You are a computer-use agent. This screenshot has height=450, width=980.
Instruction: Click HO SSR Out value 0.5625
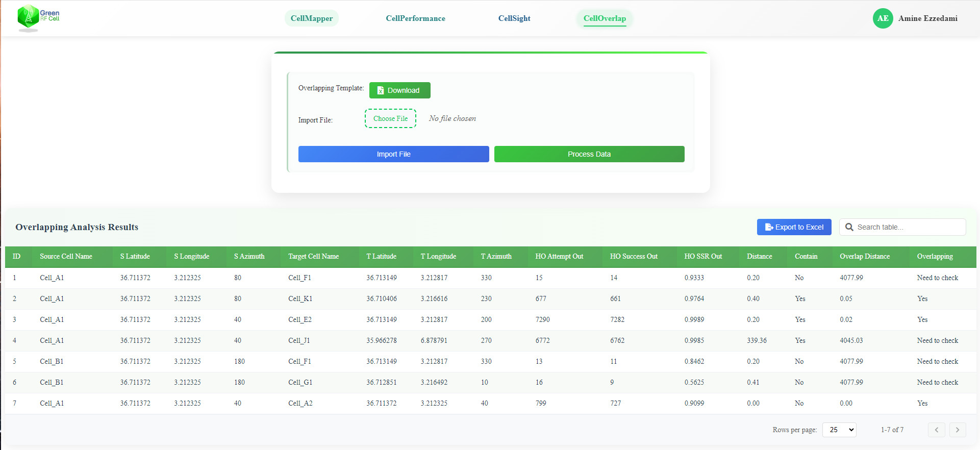[x=694, y=382]
